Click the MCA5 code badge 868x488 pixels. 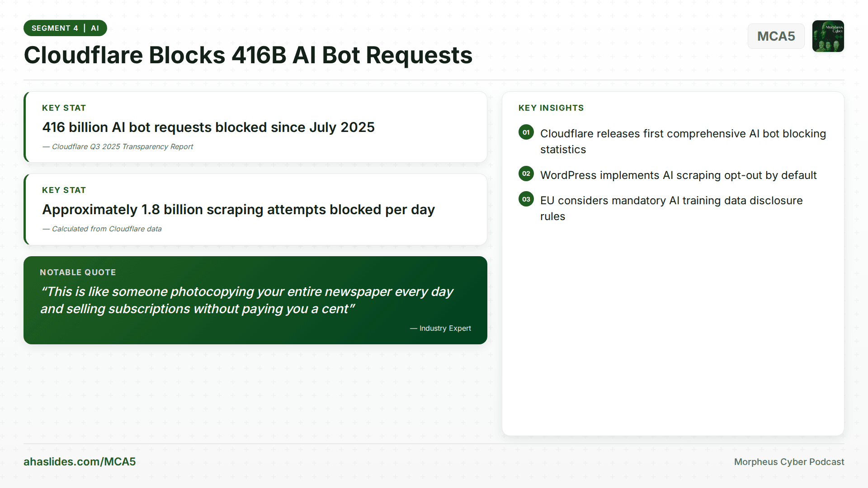(776, 36)
